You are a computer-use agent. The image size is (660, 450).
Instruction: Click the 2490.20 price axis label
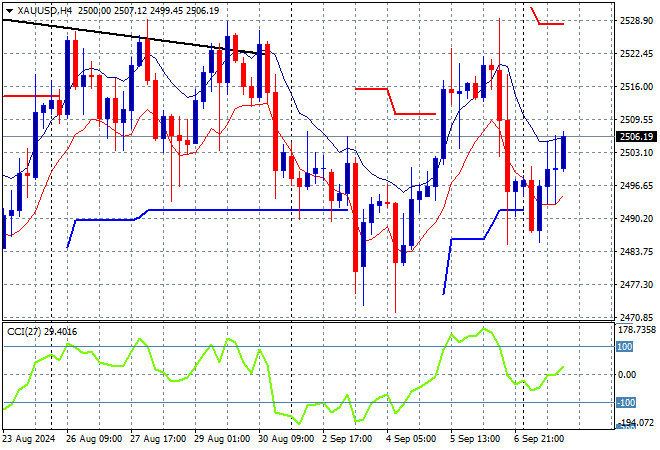click(636, 218)
